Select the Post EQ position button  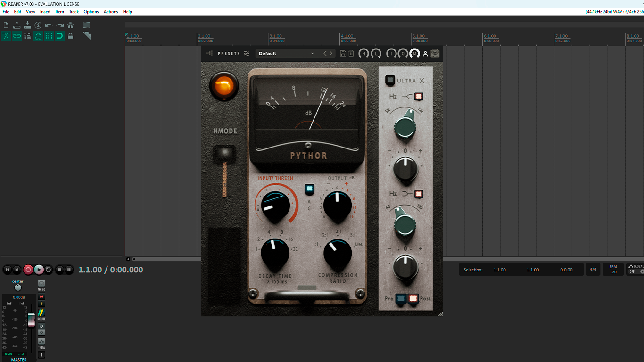click(413, 298)
